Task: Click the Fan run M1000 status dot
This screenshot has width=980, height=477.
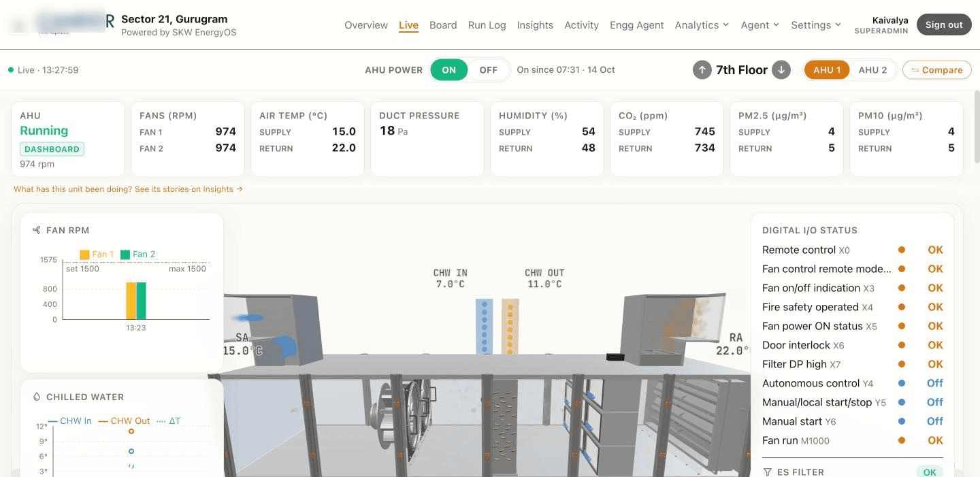Action: point(902,440)
